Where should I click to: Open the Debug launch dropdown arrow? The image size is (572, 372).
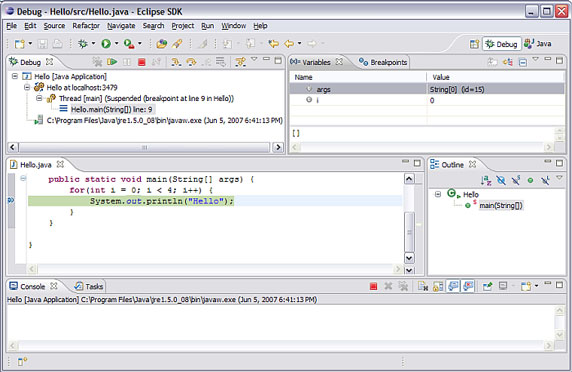(x=94, y=44)
